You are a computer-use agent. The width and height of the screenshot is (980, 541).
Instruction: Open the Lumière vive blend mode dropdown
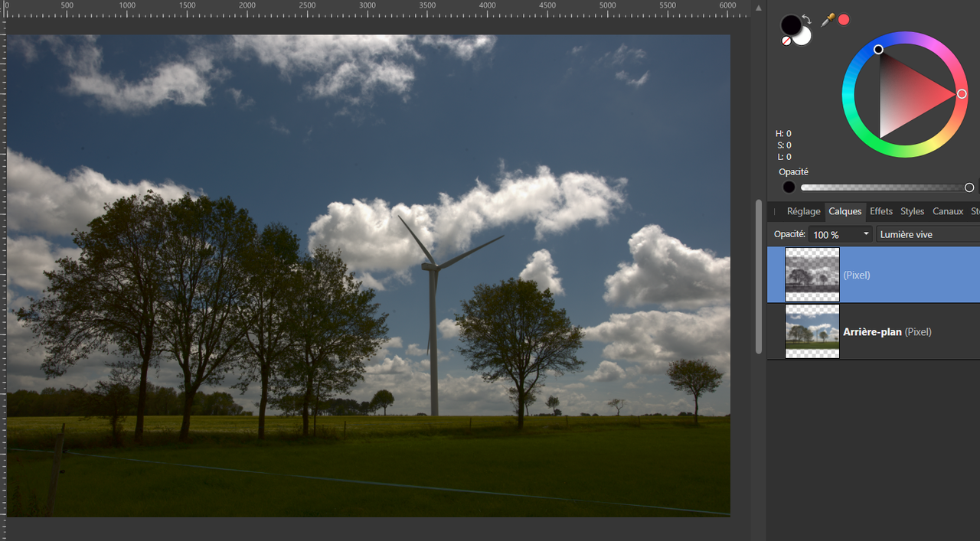[928, 234]
